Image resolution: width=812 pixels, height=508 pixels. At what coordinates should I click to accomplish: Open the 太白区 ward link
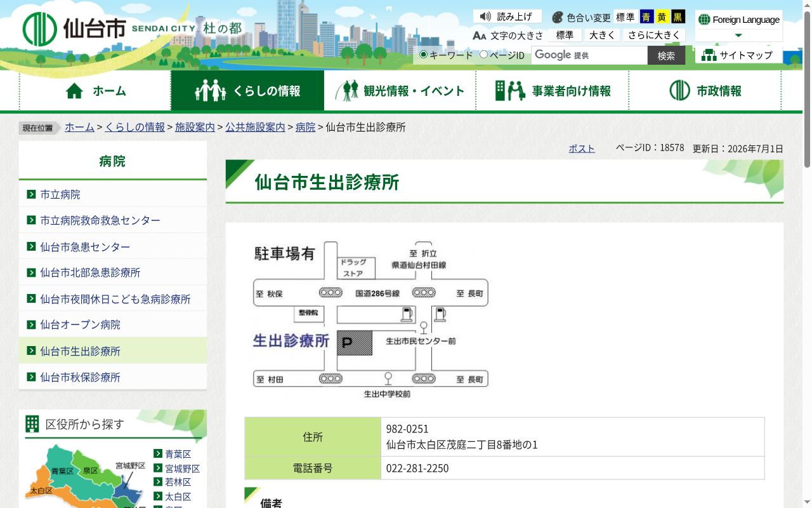(178, 497)
